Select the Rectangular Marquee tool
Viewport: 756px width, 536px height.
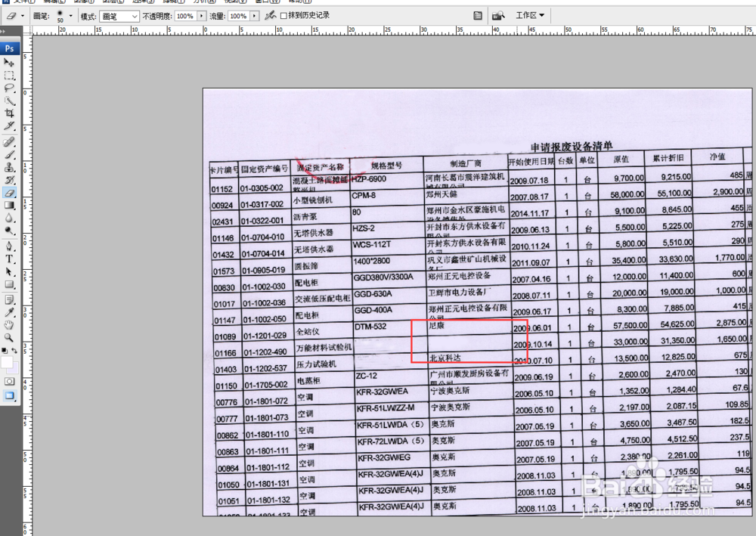click(x=9, y=75)
